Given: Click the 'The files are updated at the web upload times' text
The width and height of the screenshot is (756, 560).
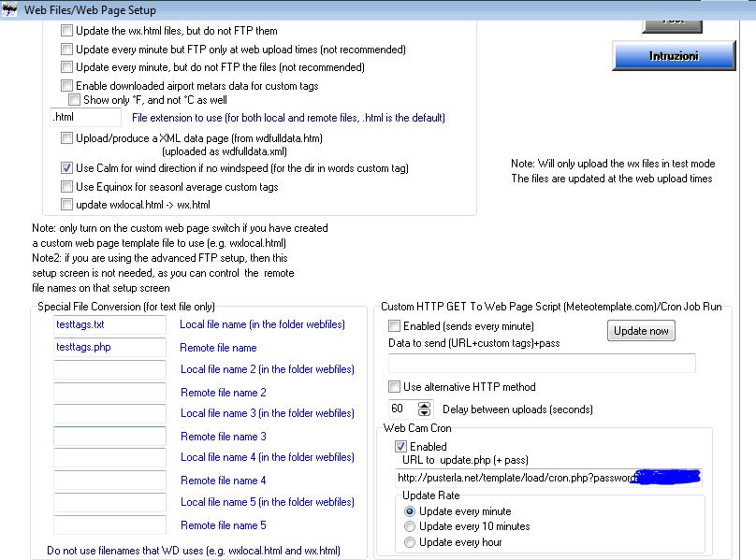Looking at the screenshot, I should [x=612, y=179].
